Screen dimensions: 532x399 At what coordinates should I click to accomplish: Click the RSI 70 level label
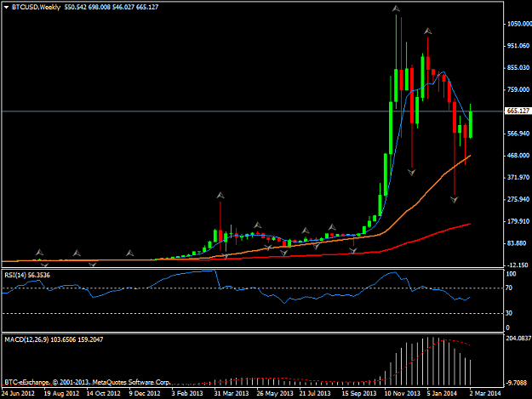509,288
